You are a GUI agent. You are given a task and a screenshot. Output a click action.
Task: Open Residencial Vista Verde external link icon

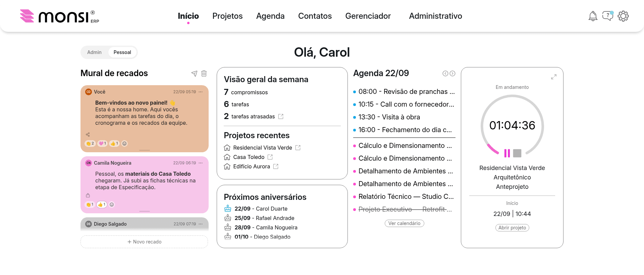point(298,148)
